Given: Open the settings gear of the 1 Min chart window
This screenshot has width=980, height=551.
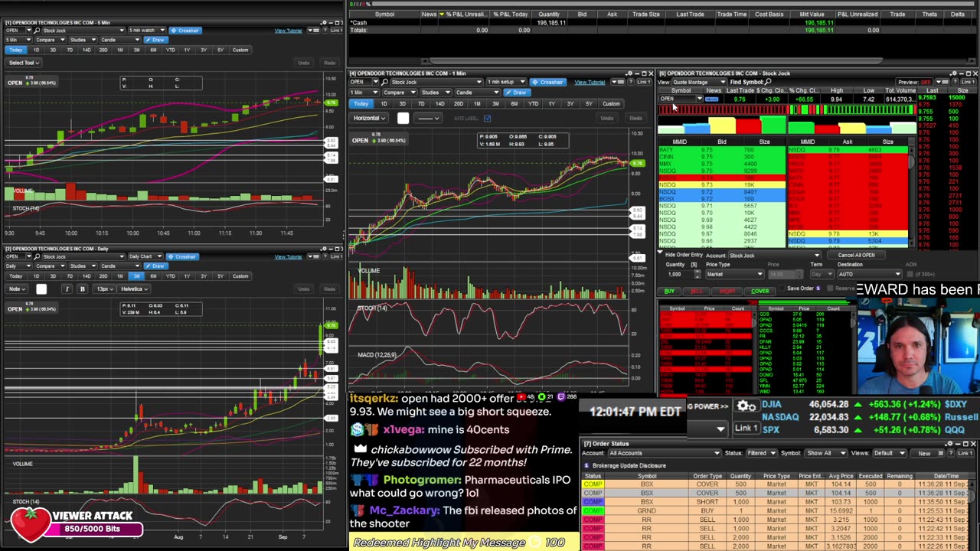Looking at the screenshot, I should [x=629, y=73].
